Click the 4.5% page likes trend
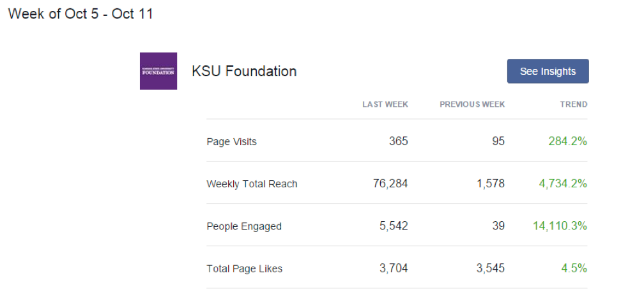This screenshot has width=644, height=303. 574,268
